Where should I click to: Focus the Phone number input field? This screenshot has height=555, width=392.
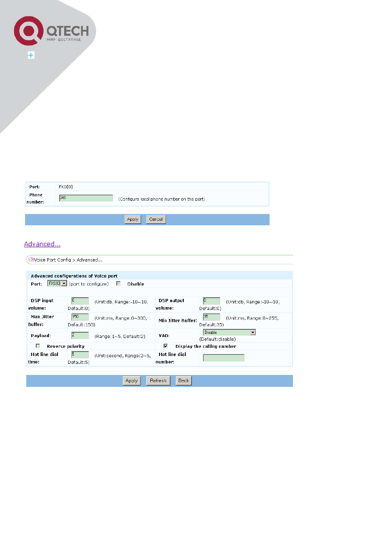click(86, 198)
